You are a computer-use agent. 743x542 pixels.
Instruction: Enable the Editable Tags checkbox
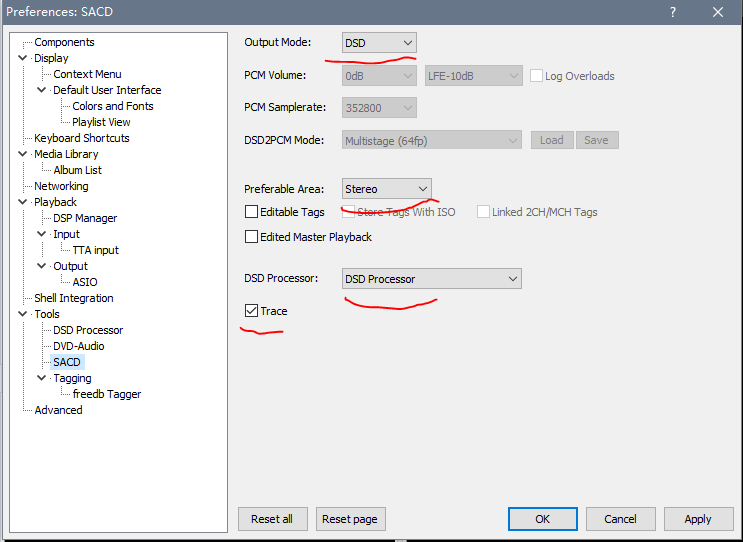point(252,212)
